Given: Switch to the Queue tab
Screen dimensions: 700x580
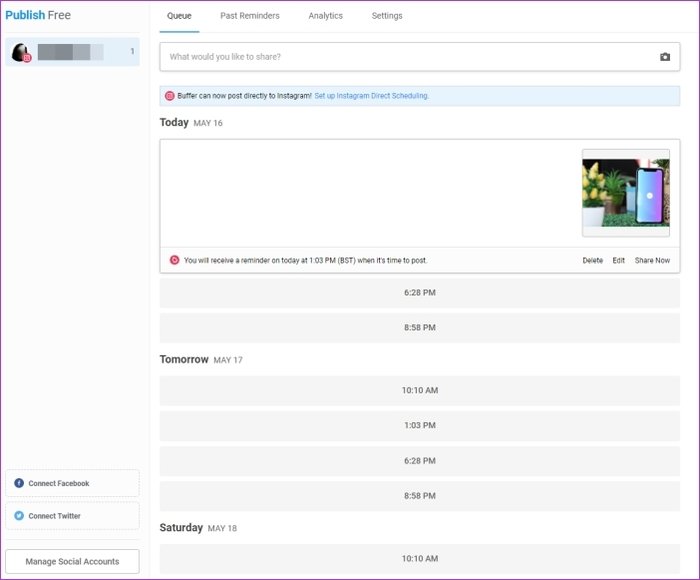Looking at the screenshot, I should tap(179, 16).
